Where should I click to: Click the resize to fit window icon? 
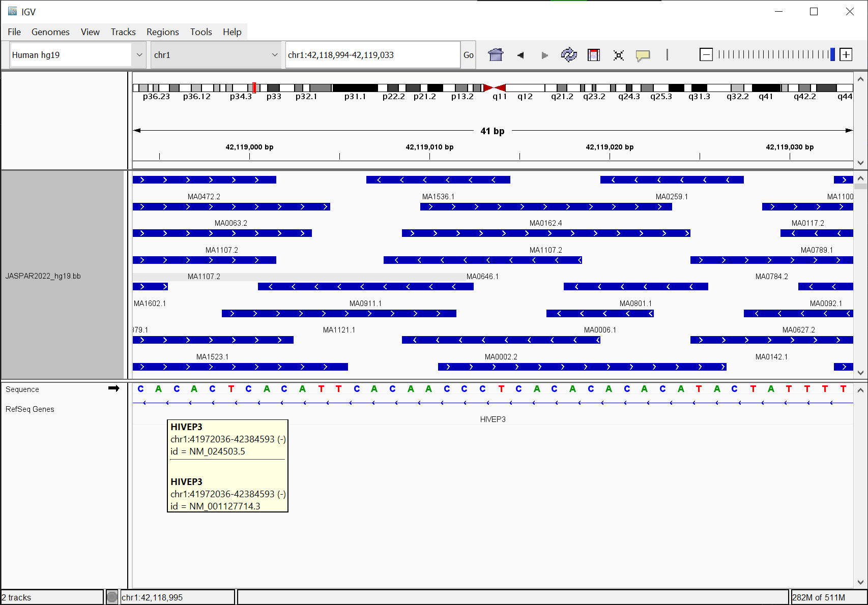tap(618, 54)
